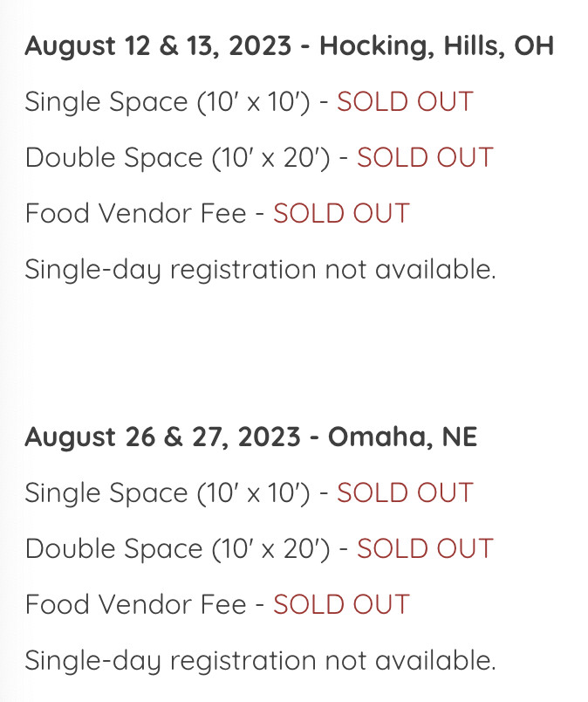Click the (10' x 10') size under Hocking Hills
Viewport: 588px width, 702px height.
(x=253, y=101)
